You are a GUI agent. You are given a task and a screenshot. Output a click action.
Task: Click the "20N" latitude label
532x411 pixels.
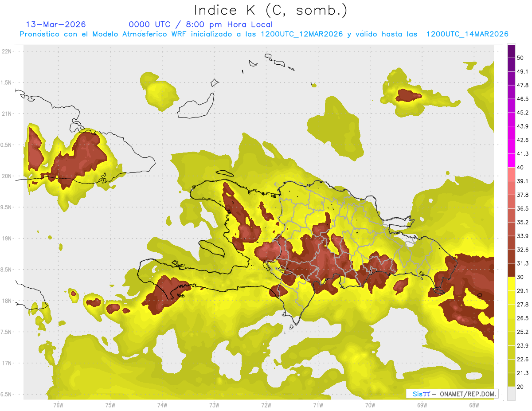[7, 176]
